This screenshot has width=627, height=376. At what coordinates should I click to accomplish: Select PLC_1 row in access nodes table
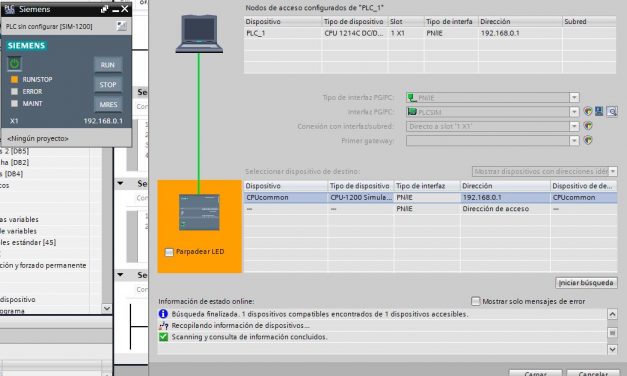coord(430,33)
